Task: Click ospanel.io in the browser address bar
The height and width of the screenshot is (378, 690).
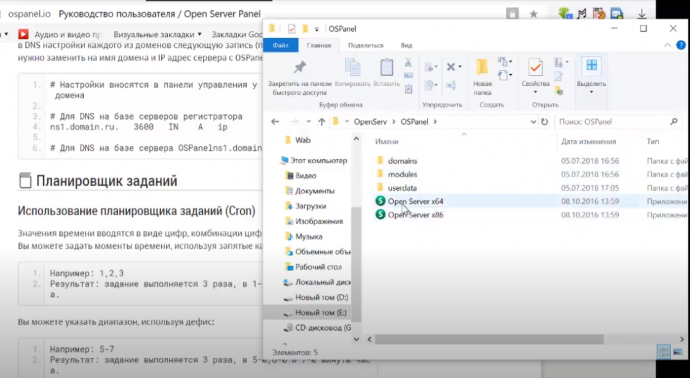Action: [x=29, y=14]
